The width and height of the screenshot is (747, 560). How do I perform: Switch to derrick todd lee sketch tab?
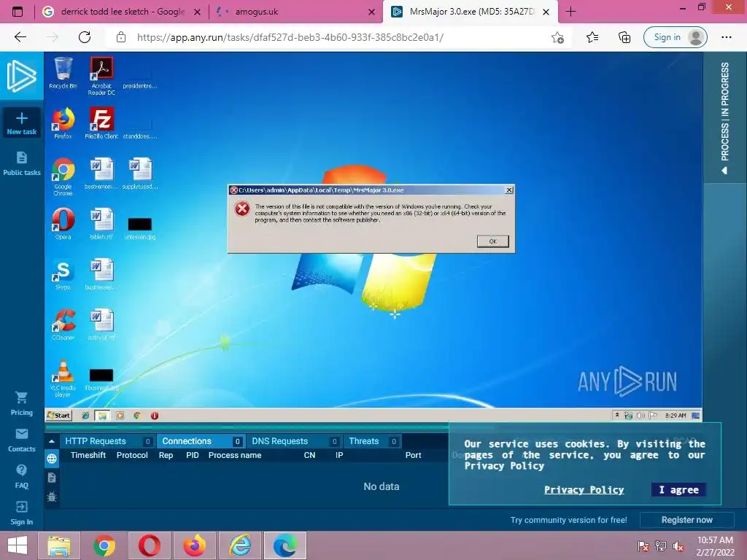120,12
